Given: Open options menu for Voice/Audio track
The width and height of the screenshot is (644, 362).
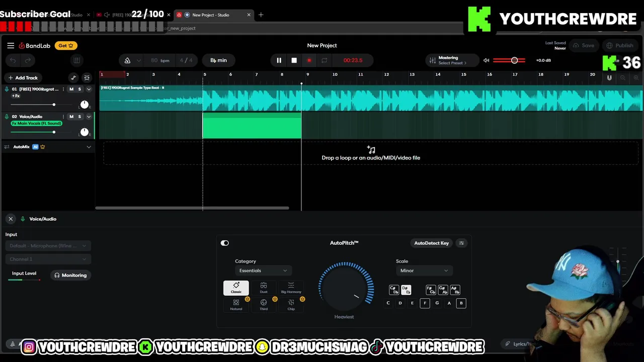Looking at the screenshot, I should [x=63, y=117].
